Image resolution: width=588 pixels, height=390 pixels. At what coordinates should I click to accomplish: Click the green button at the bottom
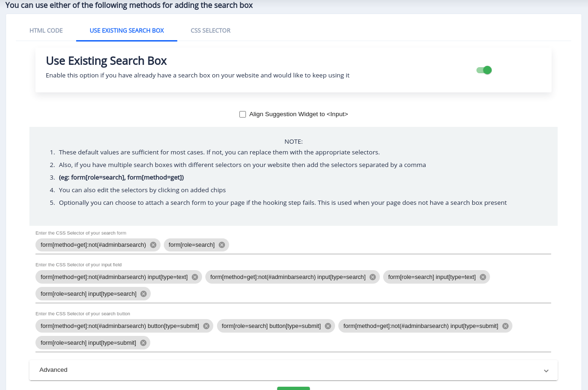coord(294,389)
